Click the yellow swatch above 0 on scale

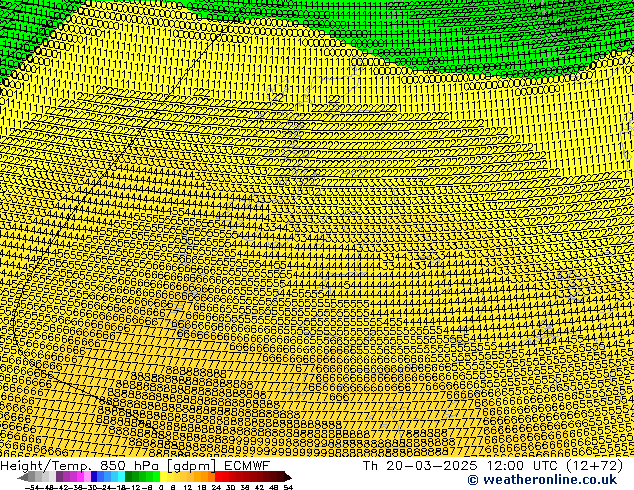coord(163,476)
